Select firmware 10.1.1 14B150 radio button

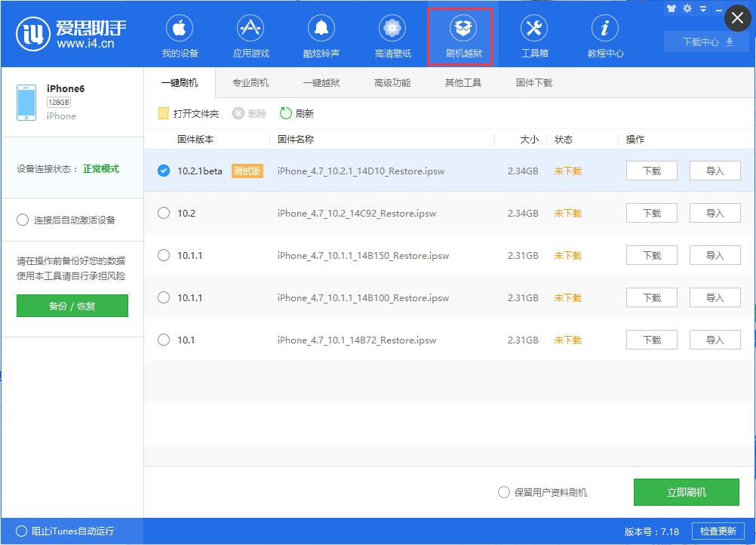(x=163, y=255)
